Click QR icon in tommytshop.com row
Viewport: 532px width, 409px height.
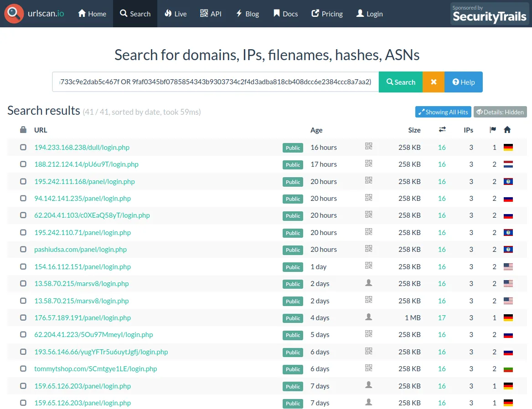tap(368, 368)
